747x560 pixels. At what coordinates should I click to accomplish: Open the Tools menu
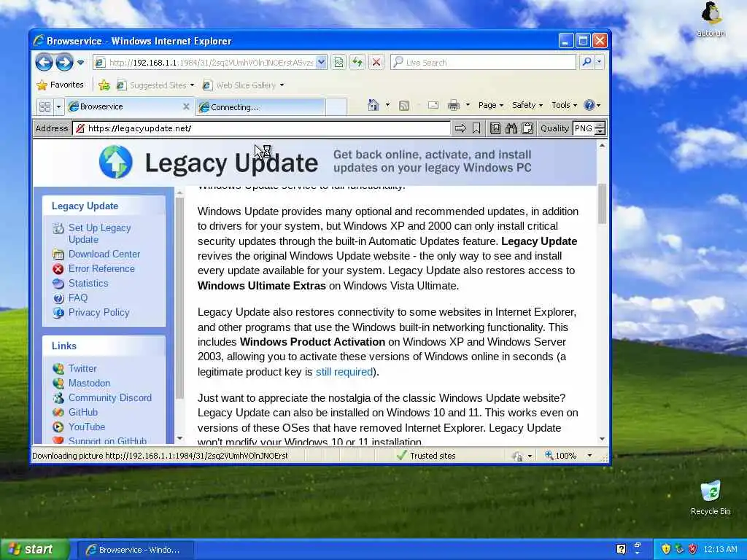click(x=564, y=105)
